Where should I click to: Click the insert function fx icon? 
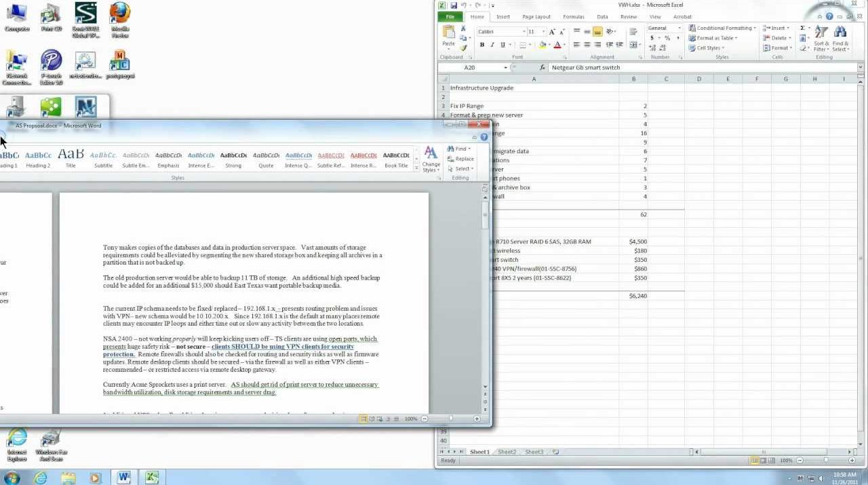pyautogui.click(x=542, y=68)
